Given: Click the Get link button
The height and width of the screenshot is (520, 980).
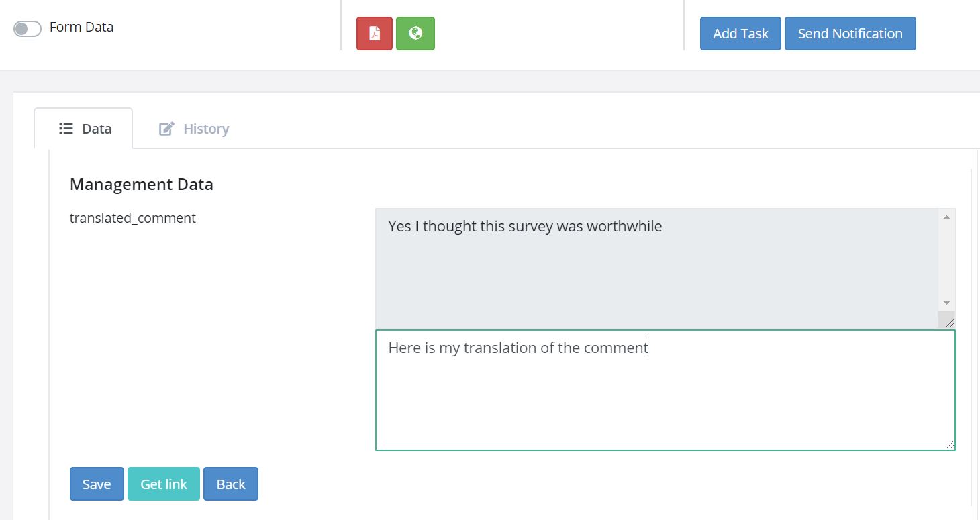Looking at the screenshot, I should 163,484.
